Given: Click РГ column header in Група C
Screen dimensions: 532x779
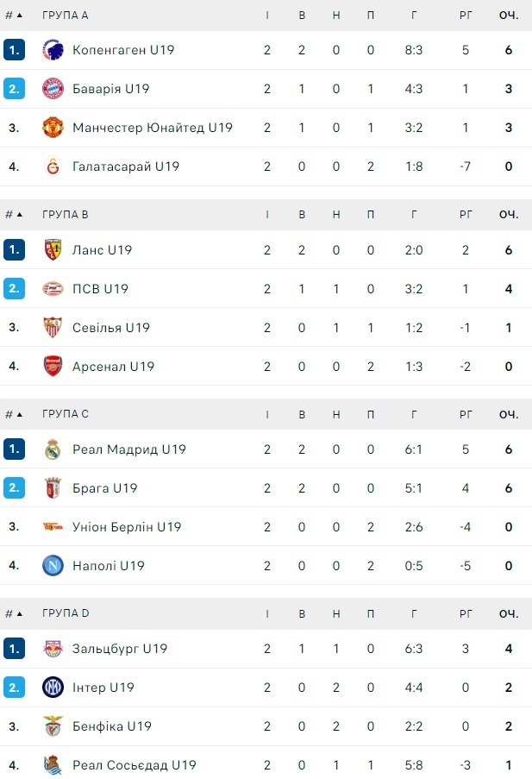Looking at the screenshot, I should 466,414.
